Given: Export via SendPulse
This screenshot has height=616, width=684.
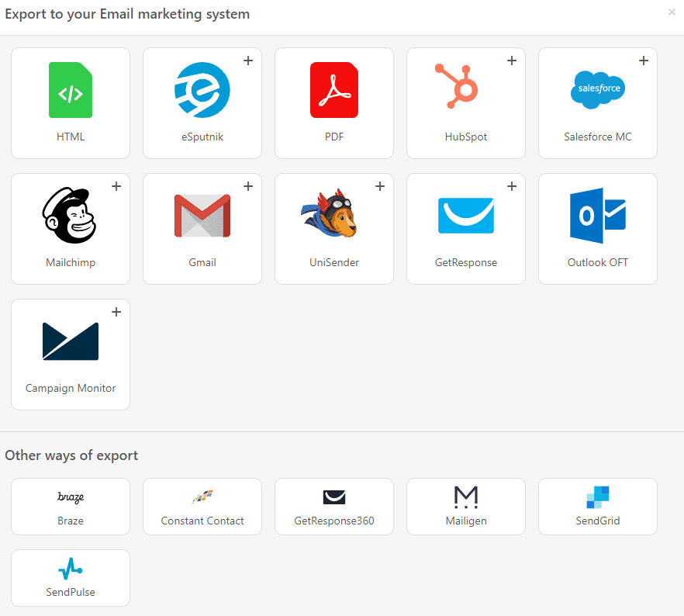Looking at the screenshot, I should point(70,578).
